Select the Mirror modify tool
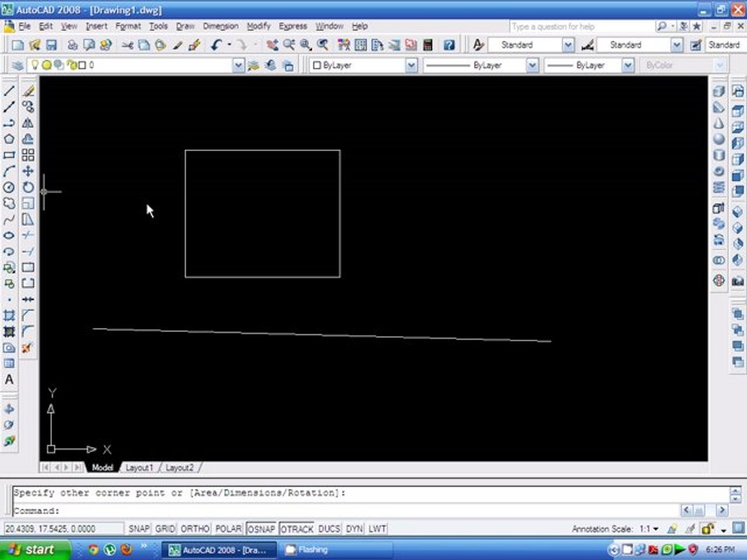Viewport: 747px width, 560px height. [x=28, y=123]
